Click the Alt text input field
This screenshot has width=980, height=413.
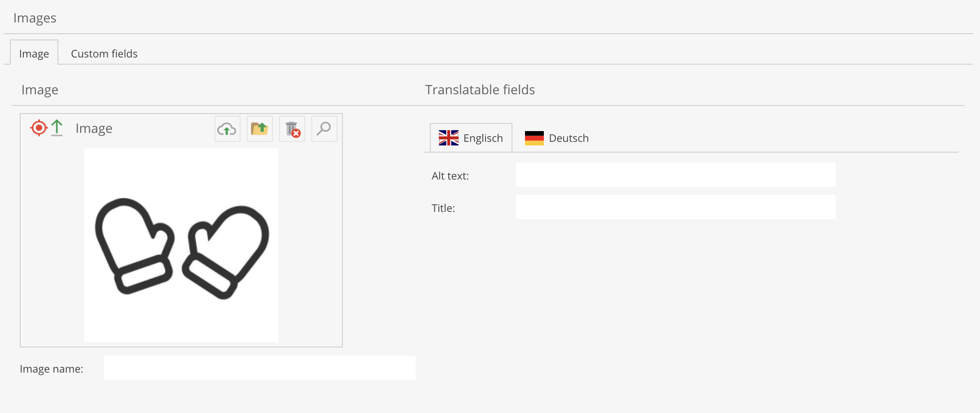tap(675, 175)
